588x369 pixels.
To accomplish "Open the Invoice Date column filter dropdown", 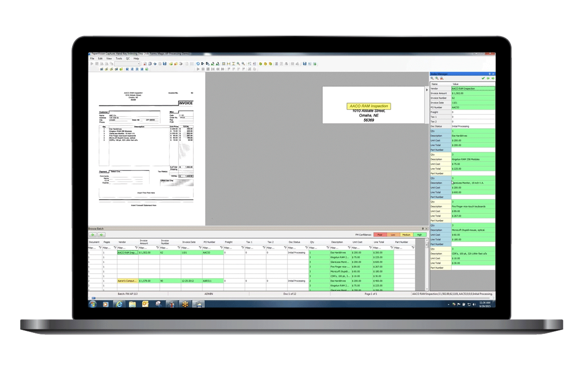I will point(200,248).
